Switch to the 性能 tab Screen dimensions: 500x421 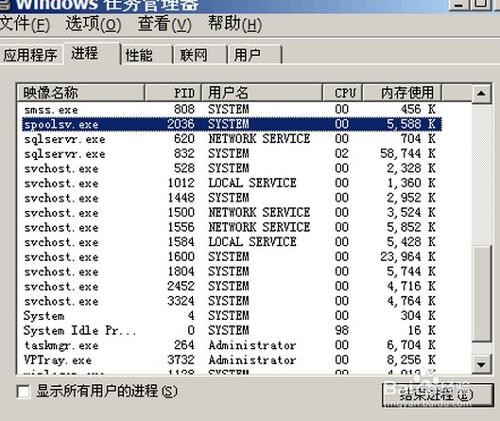tap(147, 55)
